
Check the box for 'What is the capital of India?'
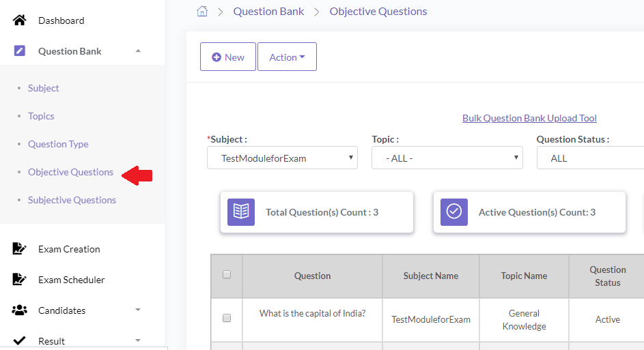(227, 318)
